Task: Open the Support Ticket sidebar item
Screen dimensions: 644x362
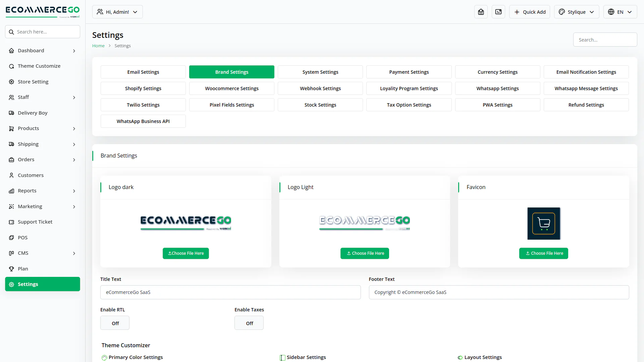Action: [35, 222]
